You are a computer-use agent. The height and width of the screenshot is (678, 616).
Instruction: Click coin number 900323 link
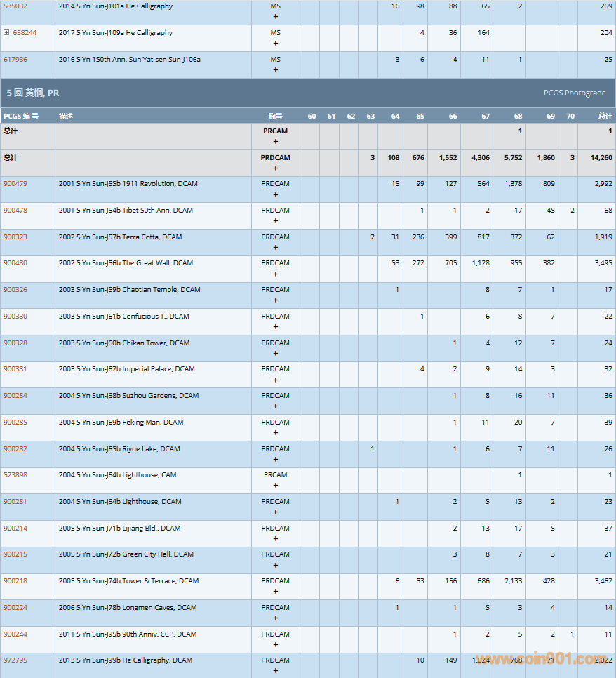click(x=15, y=237)
